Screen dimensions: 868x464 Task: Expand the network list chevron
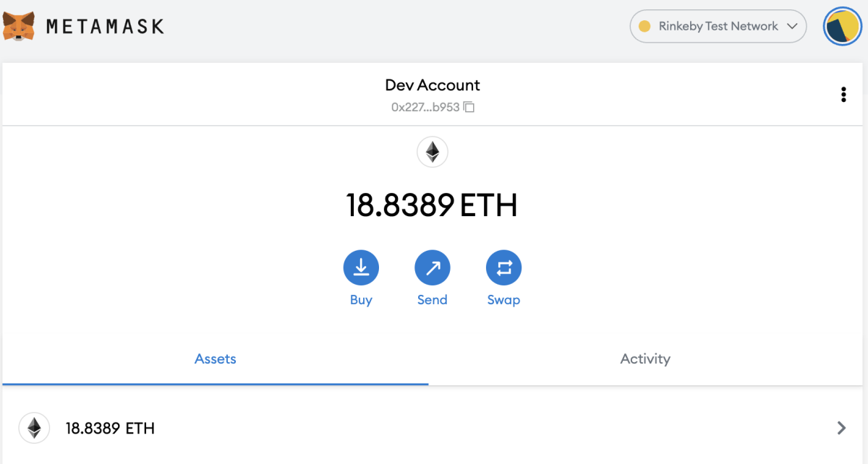pos(792,26)
